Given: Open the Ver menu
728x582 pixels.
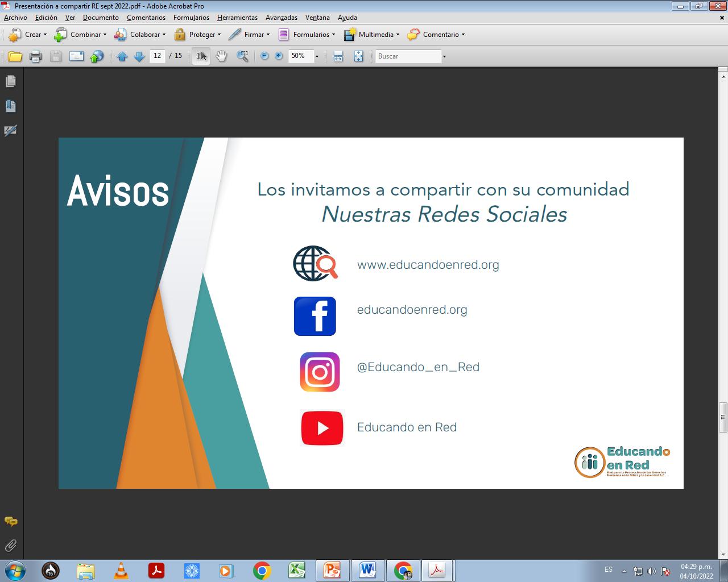Looking at the screenshot, I should [x=70, y=18].
